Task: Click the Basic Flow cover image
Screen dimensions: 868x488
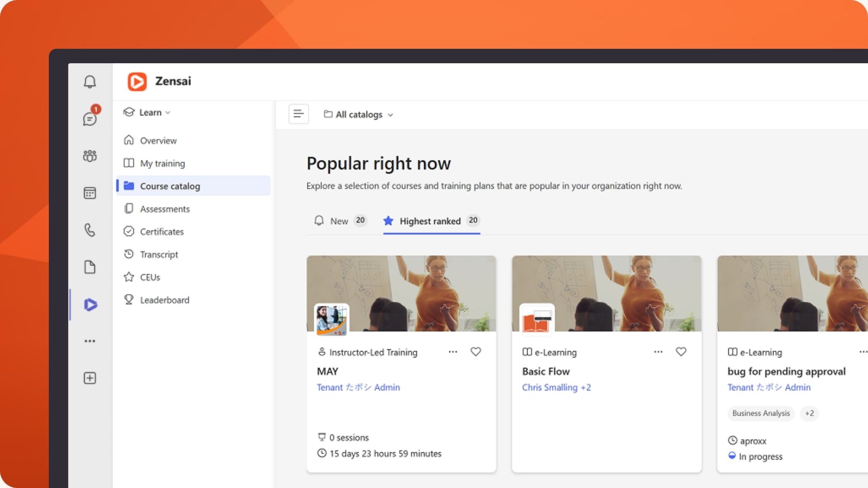Action: click(x=607, y=294)
